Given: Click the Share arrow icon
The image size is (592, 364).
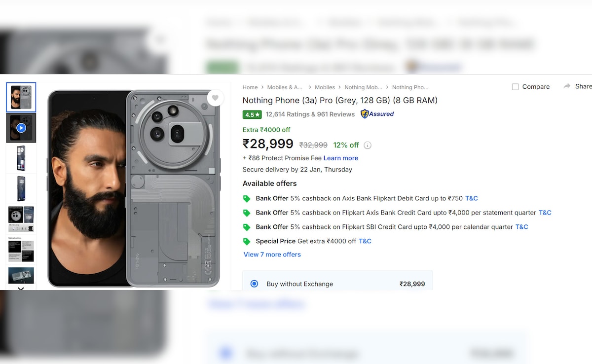Looking at the screenshot, I should click(567, 86).
